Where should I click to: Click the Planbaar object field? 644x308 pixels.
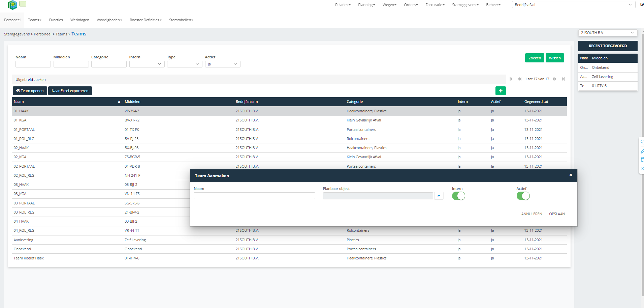(378, 196)
